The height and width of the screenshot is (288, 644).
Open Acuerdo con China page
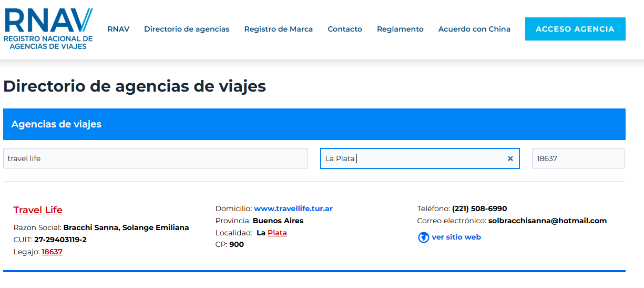point(474,29)
